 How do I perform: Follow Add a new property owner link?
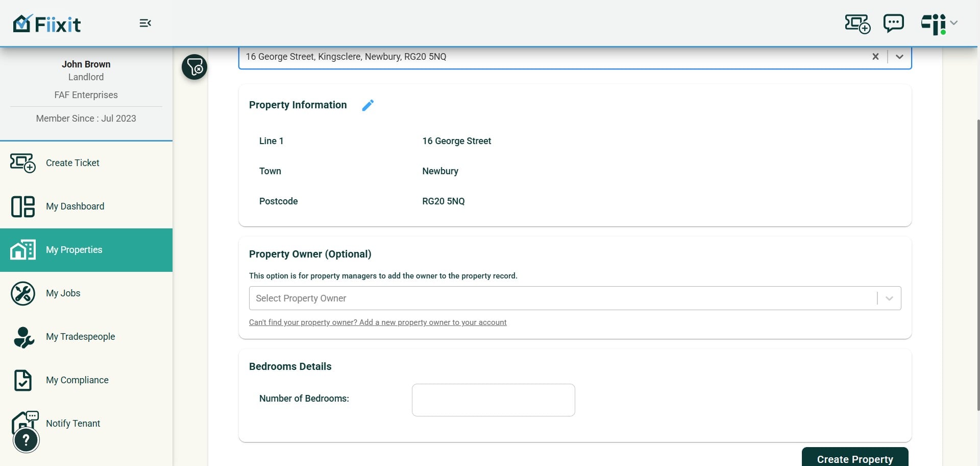(x=378, y=322)
